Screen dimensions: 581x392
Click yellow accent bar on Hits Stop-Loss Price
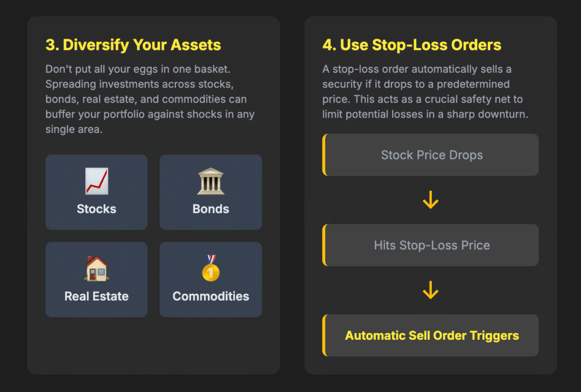click(324, 245)
